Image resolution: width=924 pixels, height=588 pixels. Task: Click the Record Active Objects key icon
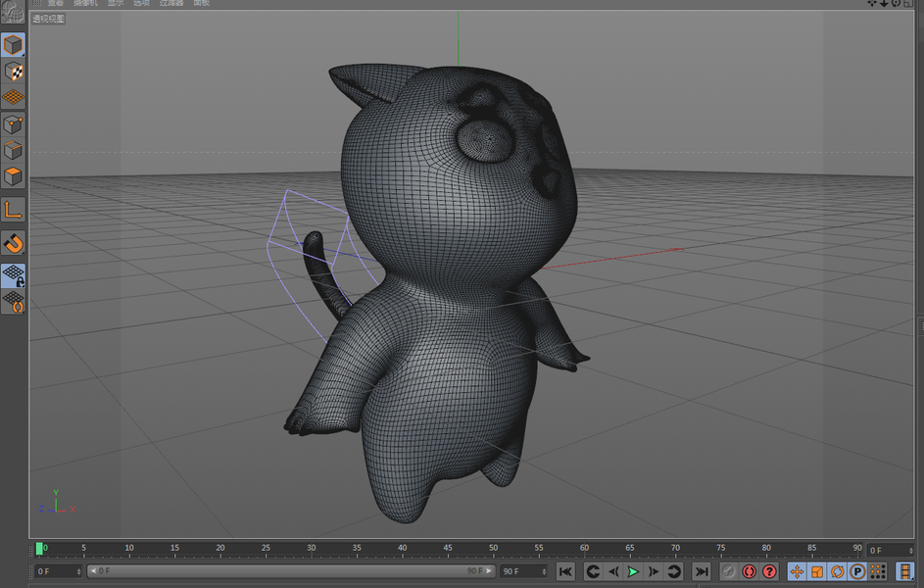tap(728, 571)
